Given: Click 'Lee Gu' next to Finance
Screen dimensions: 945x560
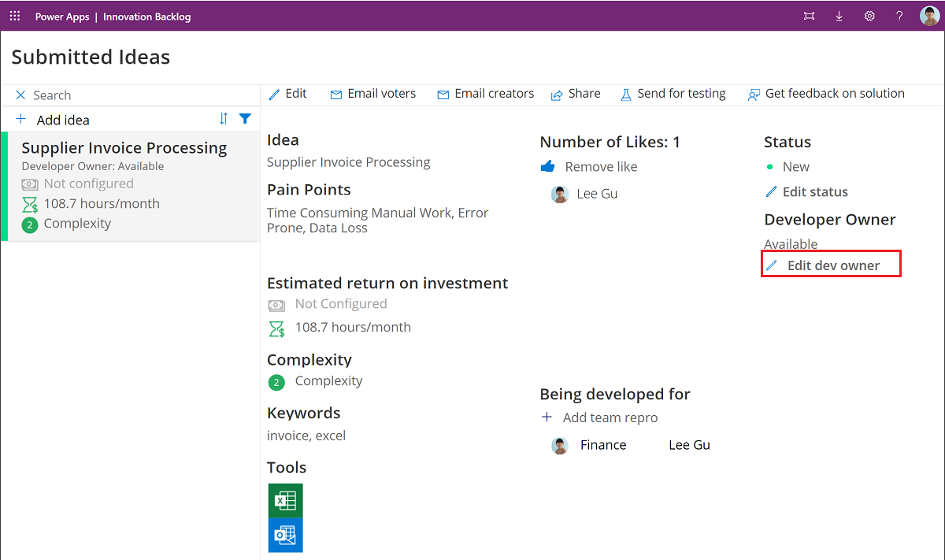Looking at the screenshot, I should coord(690,445).
